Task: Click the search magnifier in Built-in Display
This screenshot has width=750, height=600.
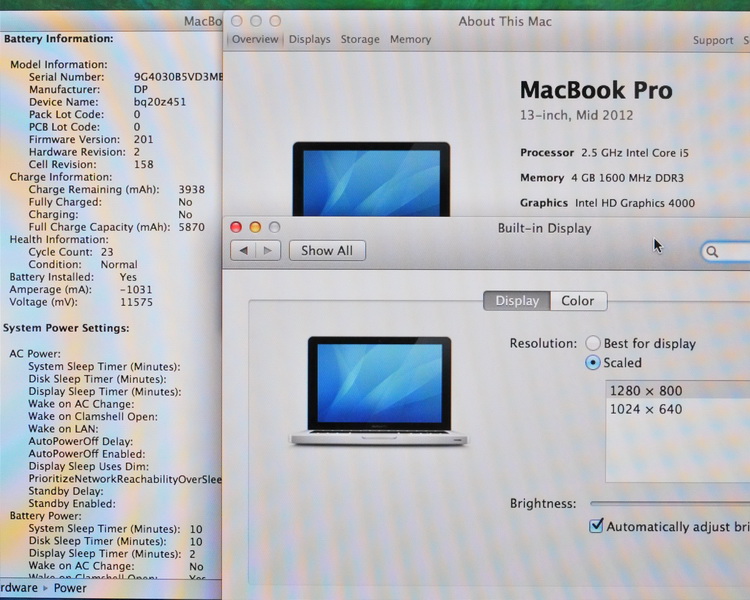Action: 712,252
